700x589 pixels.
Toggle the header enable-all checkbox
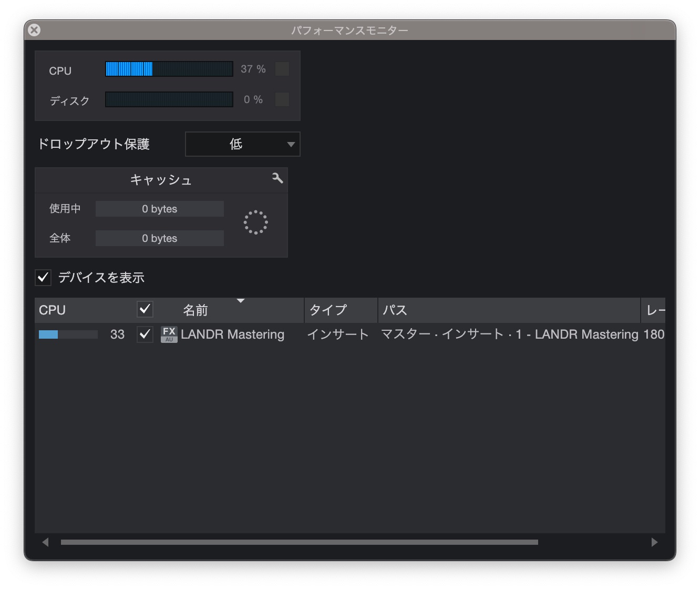pyautogui.click(x=145, y=309)
